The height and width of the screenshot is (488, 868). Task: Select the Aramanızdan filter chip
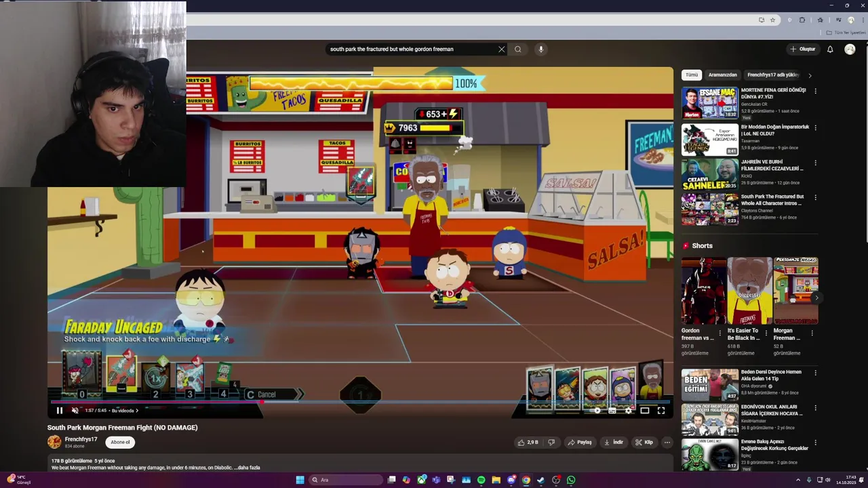click(x=722, y=75)
